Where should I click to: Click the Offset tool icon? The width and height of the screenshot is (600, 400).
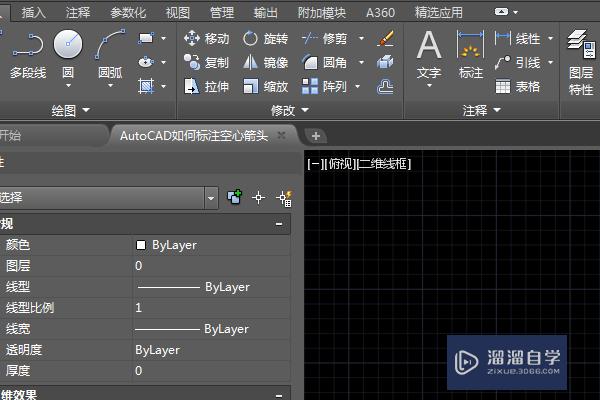[385, 87]
